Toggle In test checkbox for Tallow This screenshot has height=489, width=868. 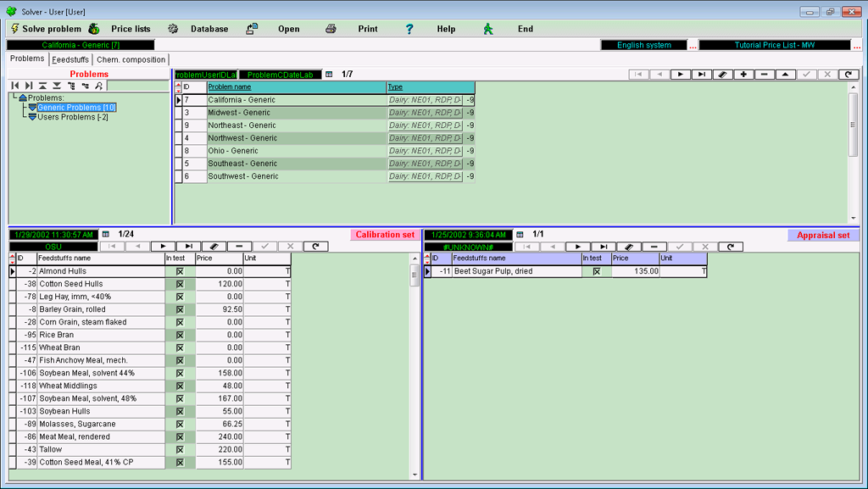(180, 449)
